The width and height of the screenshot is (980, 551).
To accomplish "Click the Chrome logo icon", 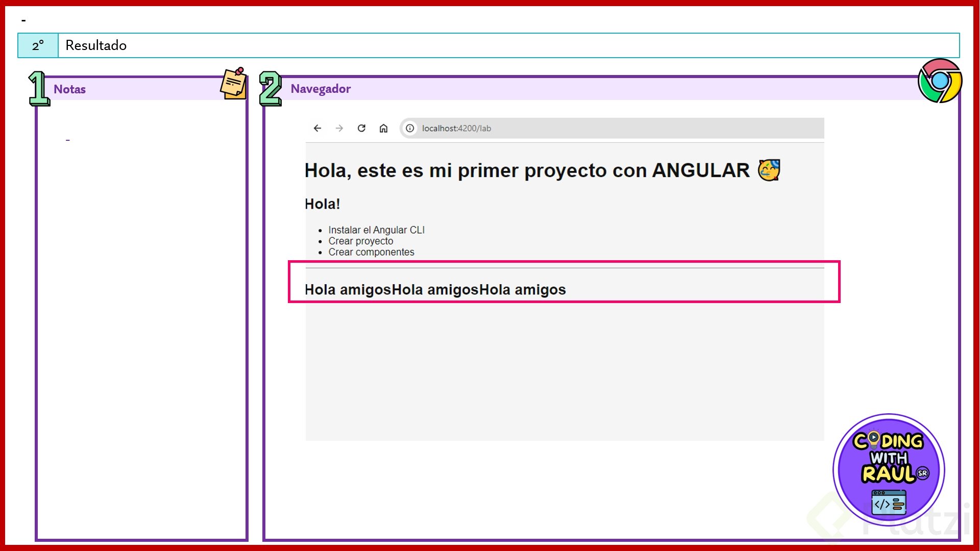I will [x=940, y=81].
